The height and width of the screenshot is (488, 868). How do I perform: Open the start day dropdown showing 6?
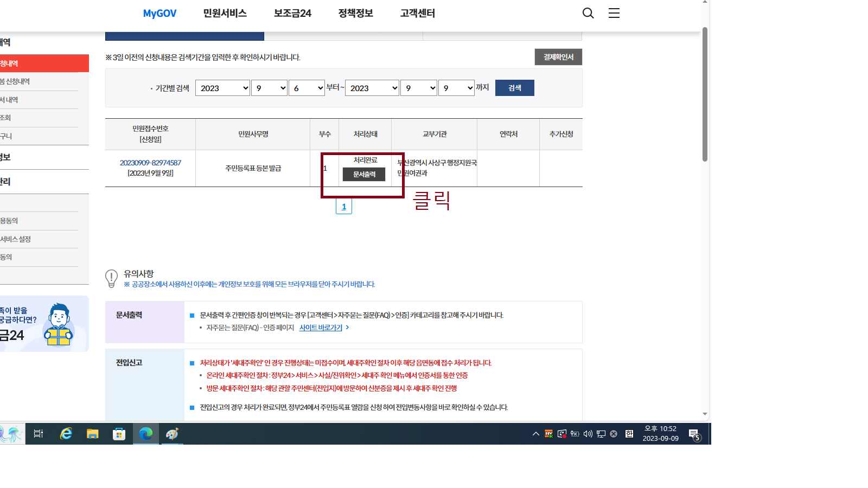[x=307, y=87]
